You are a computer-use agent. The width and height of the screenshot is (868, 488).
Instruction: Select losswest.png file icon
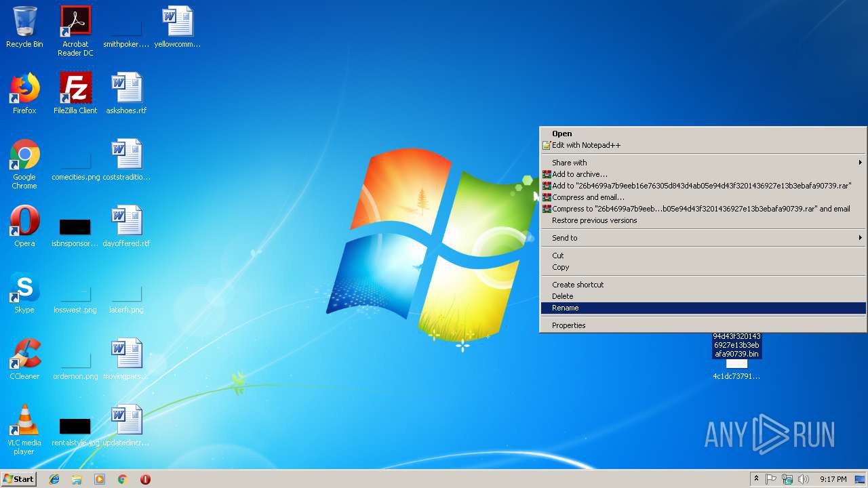tap(75, 299)
